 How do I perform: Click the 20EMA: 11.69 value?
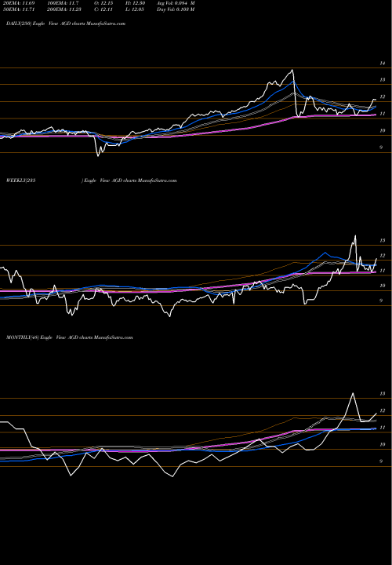click(x=20, y=3)
